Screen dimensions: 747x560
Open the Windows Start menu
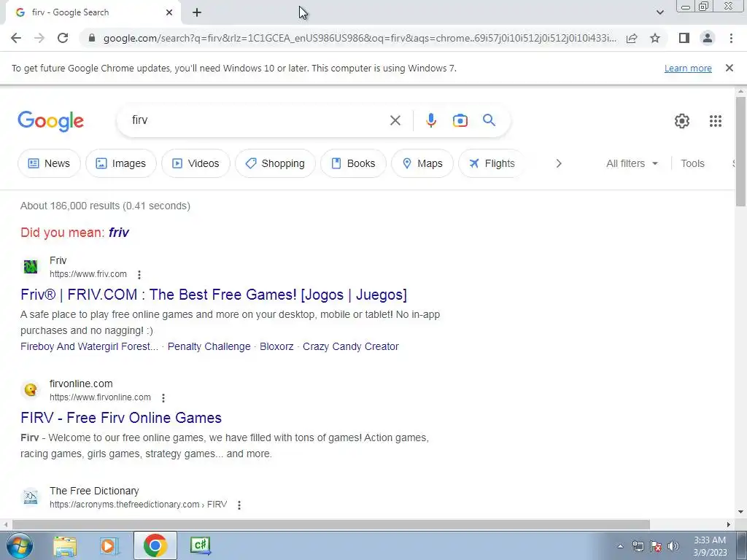[x=20, y=545]
